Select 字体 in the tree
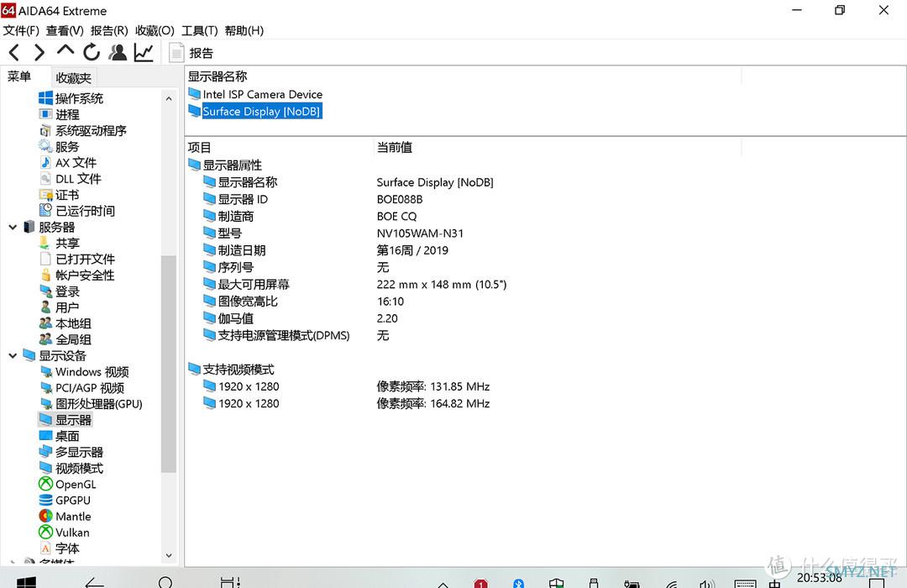The width and height of the screenshot is (907, 588). click(59, 548)
